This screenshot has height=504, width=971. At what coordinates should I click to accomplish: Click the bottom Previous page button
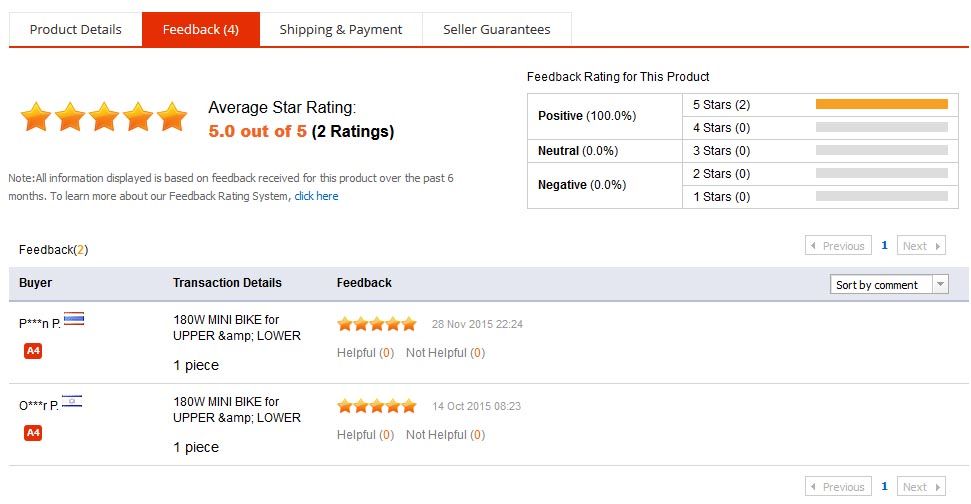pos(837,487)
